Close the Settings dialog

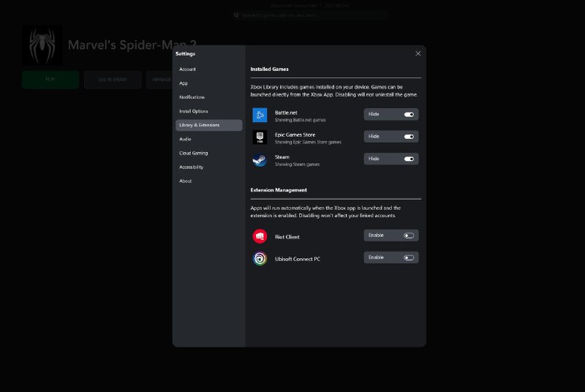click(x=418, y=53)
